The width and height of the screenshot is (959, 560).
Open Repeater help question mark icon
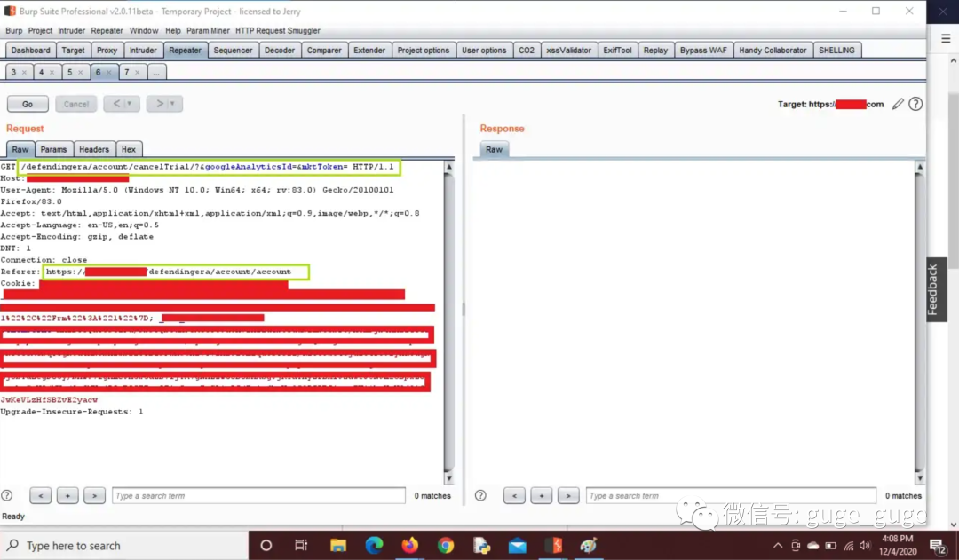click(915, 104)
